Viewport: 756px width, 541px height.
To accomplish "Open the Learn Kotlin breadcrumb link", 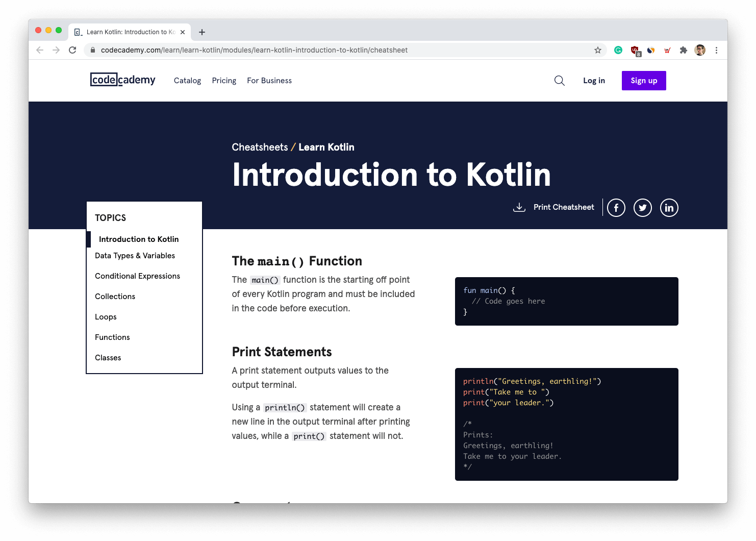I will point(326,147).
